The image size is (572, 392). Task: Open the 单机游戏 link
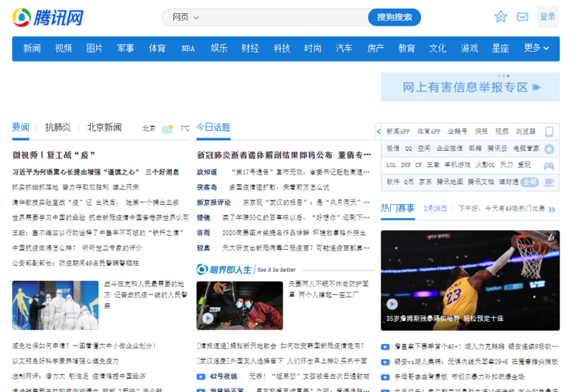coord(457,165)
